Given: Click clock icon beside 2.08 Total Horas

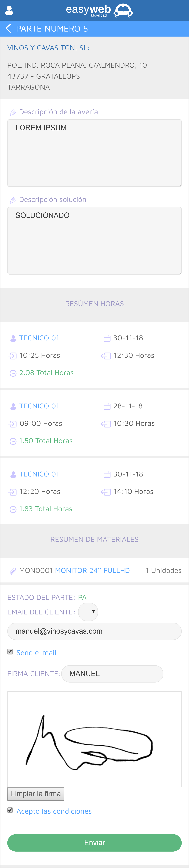Looking at the screenshot, I should click(x=13, y=373).
